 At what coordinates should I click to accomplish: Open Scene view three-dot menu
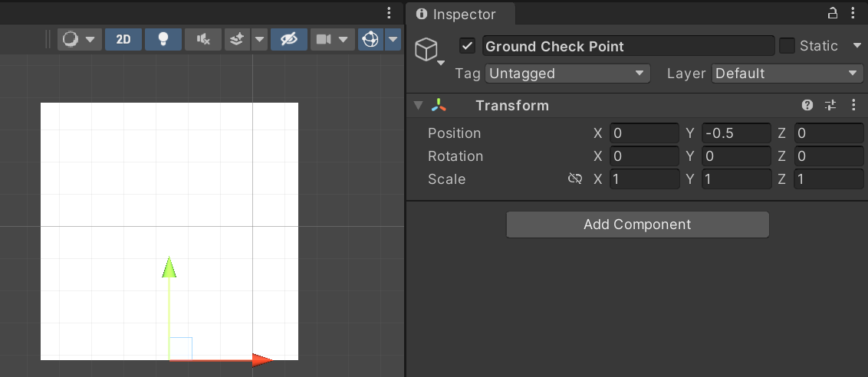click(x=390, y=13)
